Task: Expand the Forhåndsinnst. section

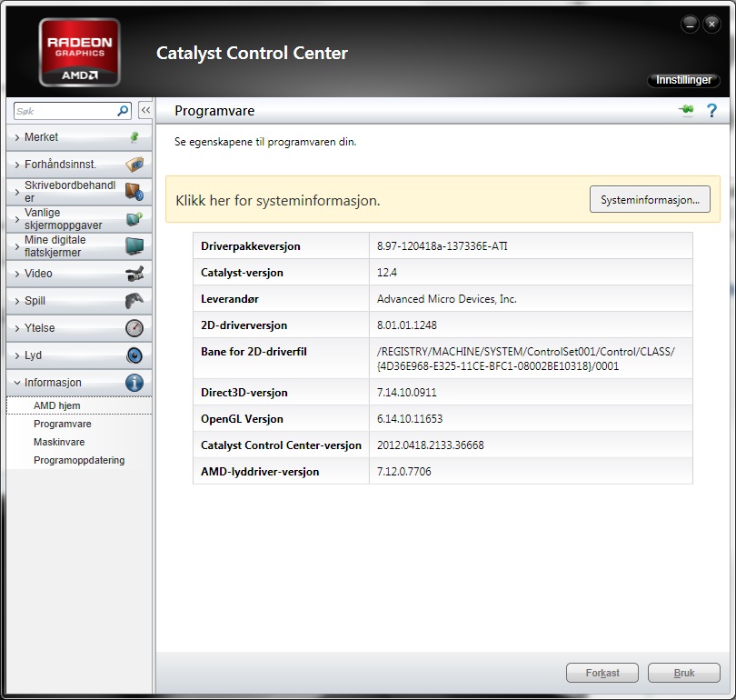Action: 79,165
